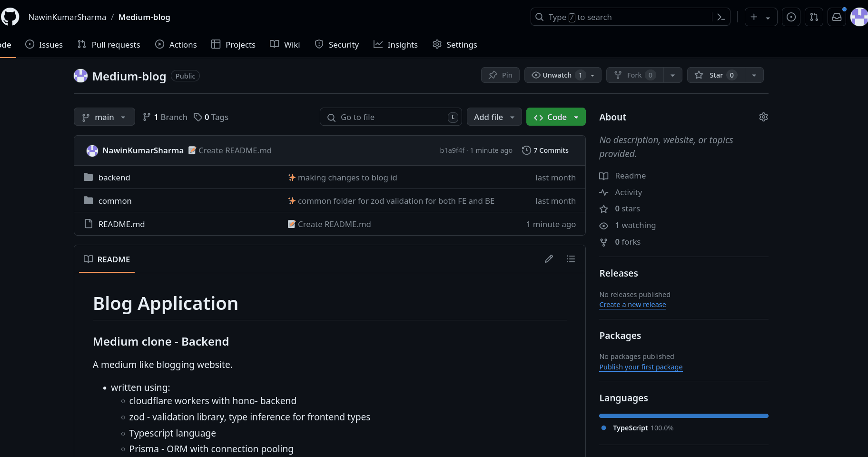
Task: Focus the Go to file search field
Action: (x=390, y=117)
